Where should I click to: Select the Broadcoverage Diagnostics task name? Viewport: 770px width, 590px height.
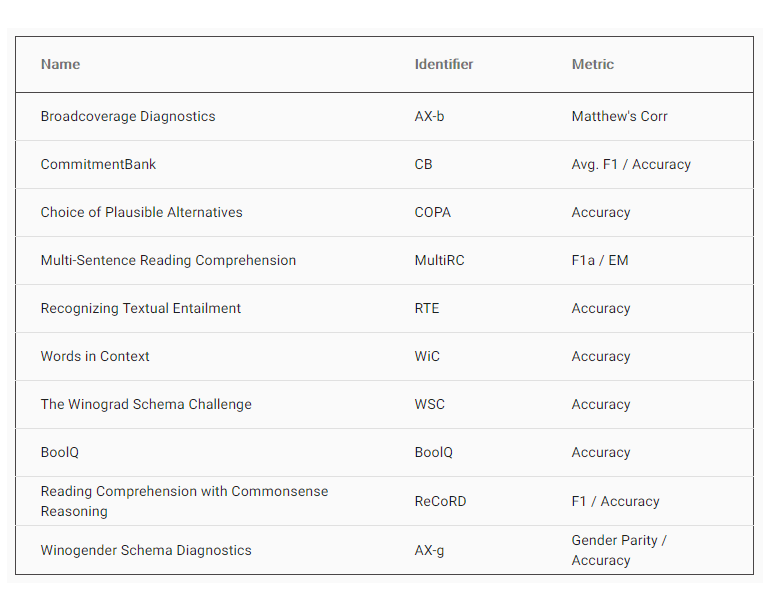[128, 116]
